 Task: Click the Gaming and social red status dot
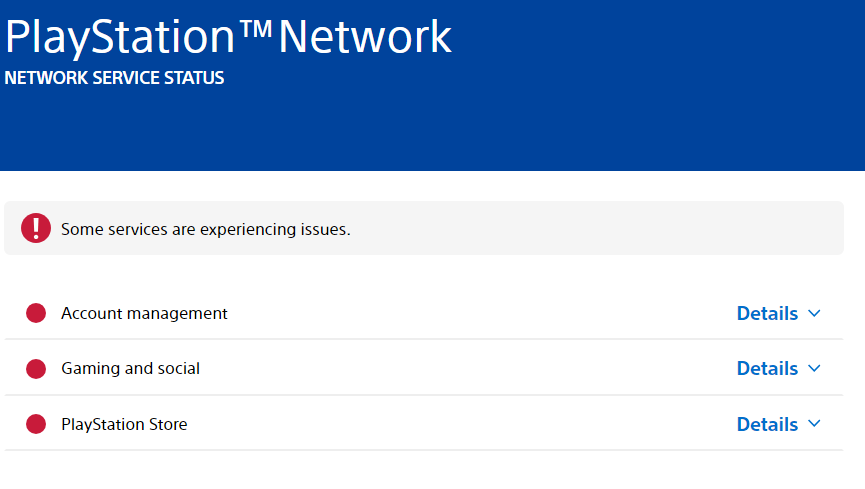pyautogui.click(x=36, y=369)
